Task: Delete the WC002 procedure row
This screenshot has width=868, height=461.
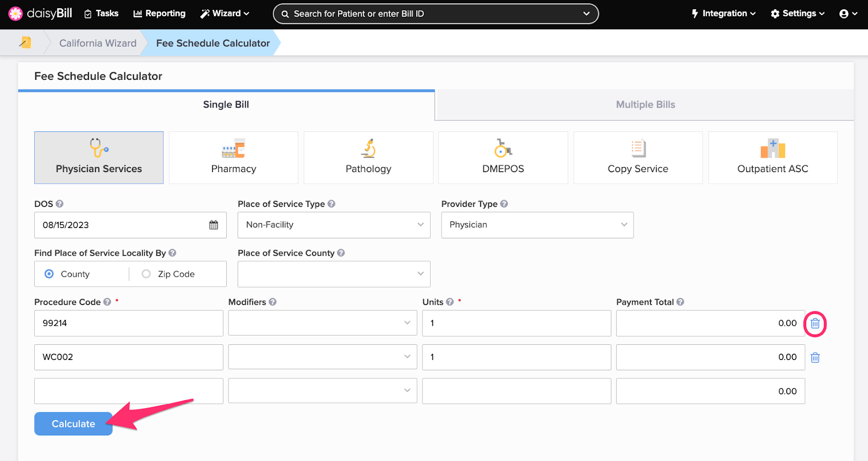Action: [815, 357]
